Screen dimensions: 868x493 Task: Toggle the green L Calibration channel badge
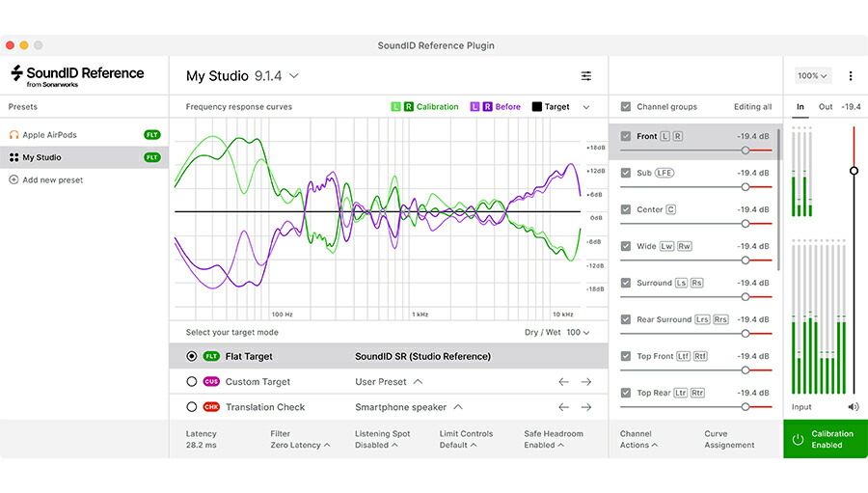(395, 106)
